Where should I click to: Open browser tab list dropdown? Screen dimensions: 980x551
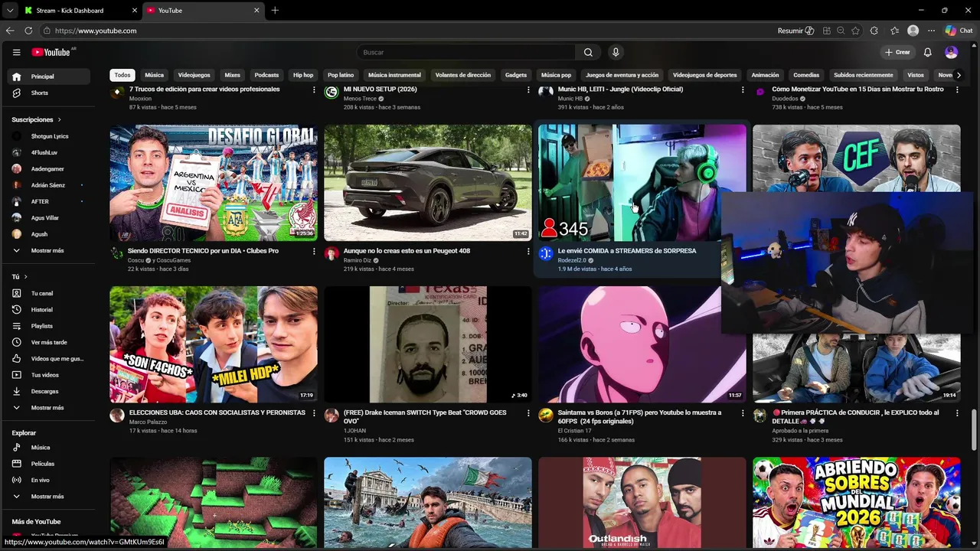(x=9, y=11)
